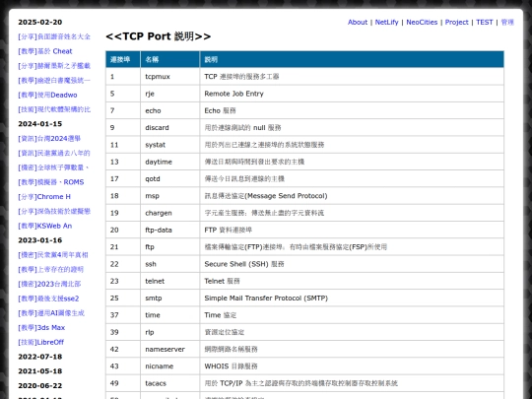The width and height of the screenshot is (532, 399).
Task: Click the '<<TCP Port 說明>>' page heading
Action: point(158,36)
